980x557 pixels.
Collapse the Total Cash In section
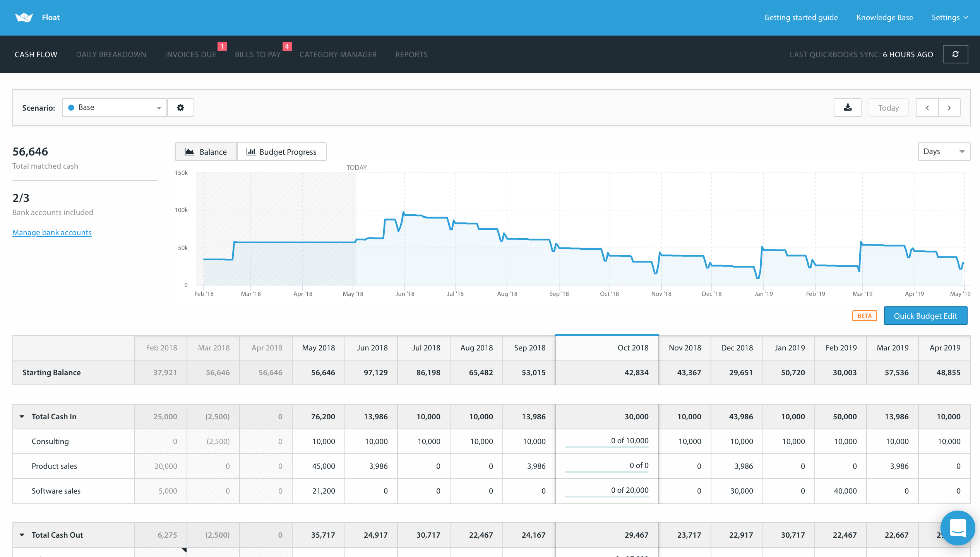[22, 417]
